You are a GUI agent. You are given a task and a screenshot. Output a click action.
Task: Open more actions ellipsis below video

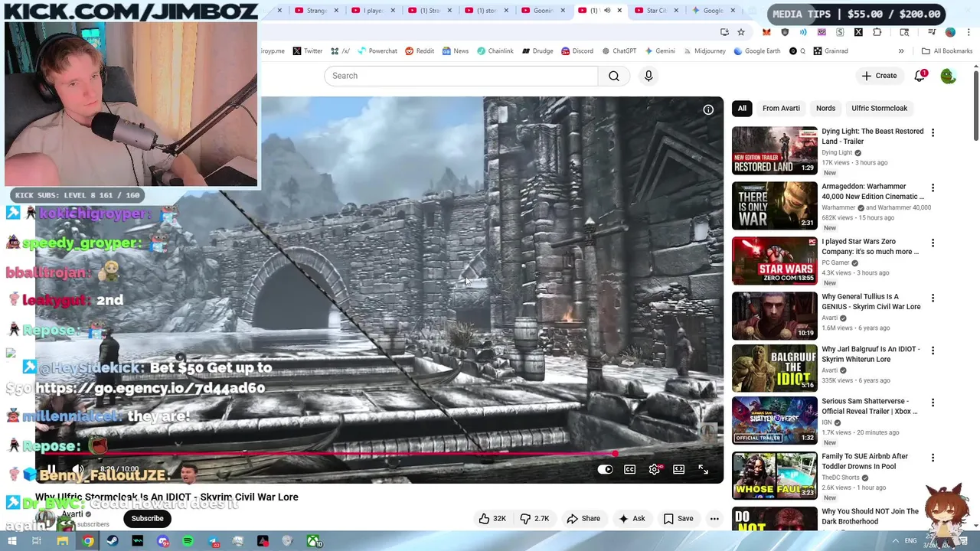pos(714,518)
